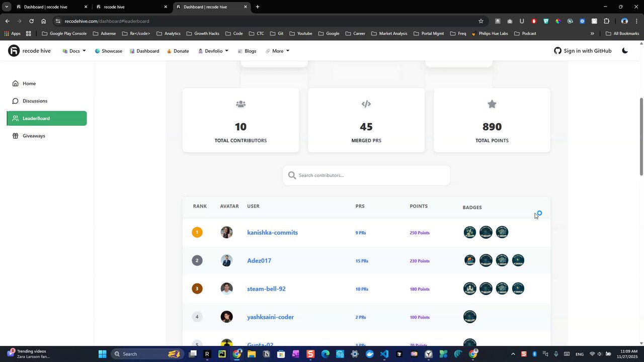
Task: Expand the Devfolio dropdown
Action: 213,51
